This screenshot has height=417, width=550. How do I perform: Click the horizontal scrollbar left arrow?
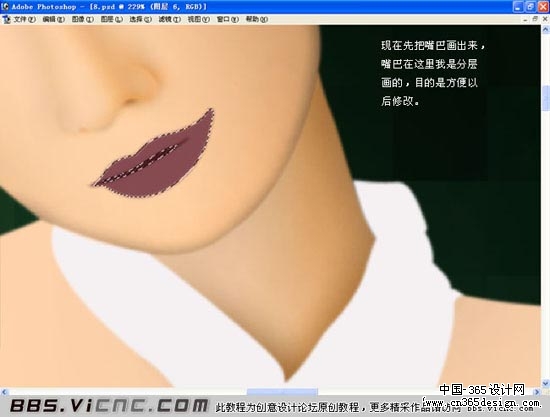coord(4,392)
